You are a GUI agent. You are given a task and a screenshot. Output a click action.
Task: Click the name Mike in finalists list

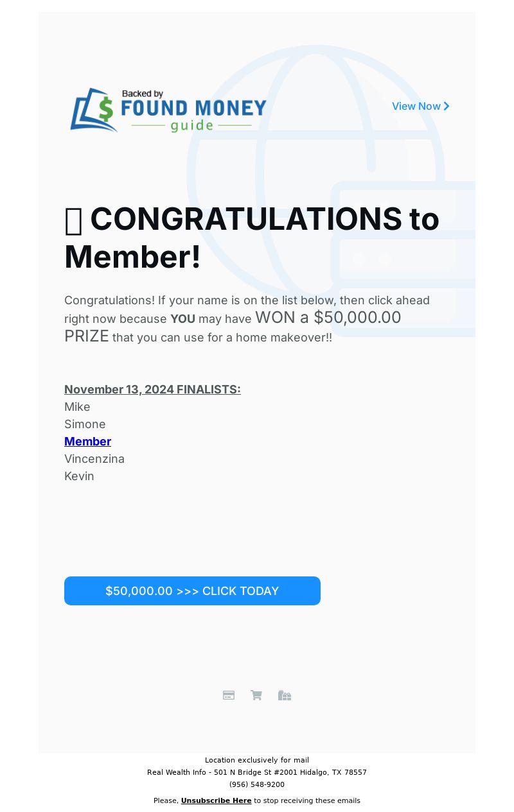(77, 407)
